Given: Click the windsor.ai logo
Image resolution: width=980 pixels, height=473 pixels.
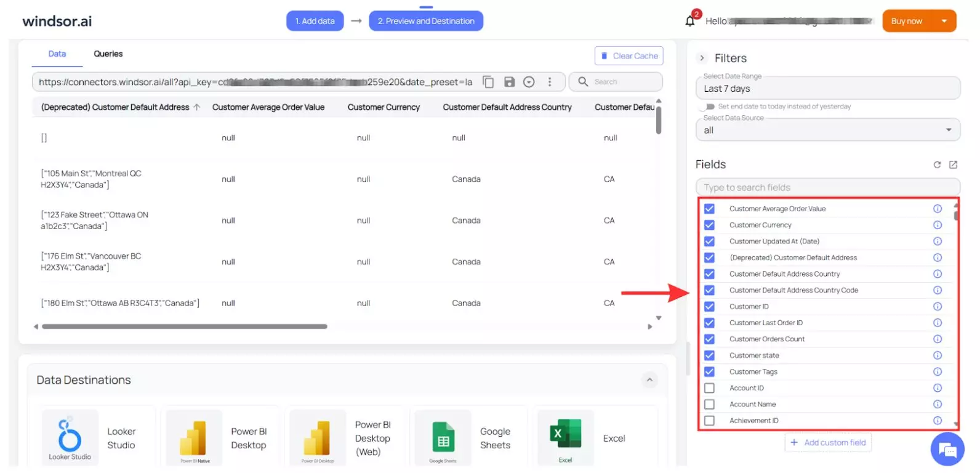Looking at the screenshot, I should point(57,21).
